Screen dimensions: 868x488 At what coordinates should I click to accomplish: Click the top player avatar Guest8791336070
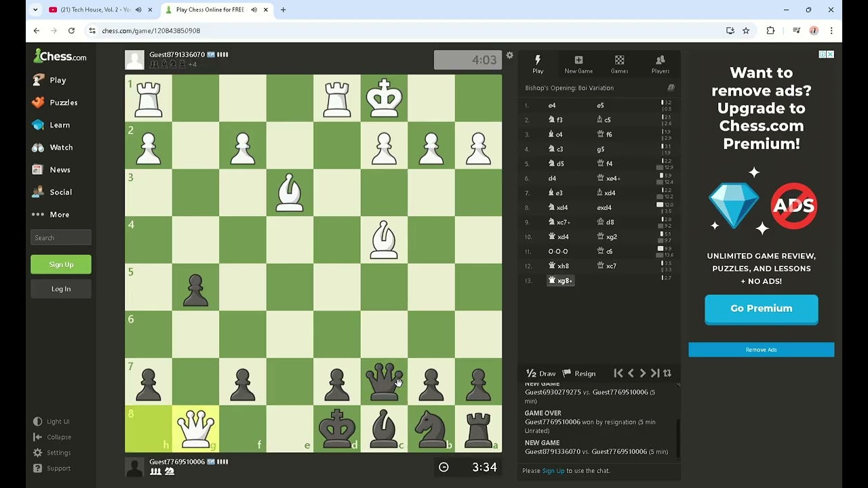135,60
